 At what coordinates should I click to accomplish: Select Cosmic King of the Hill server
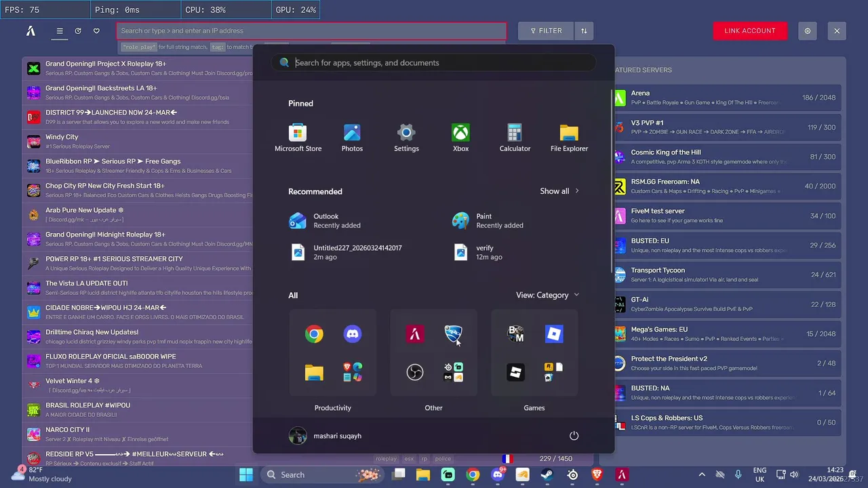[x=726, y=157]
